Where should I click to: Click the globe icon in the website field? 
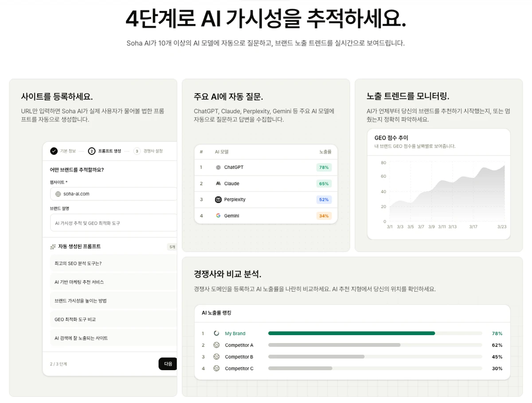click(x=58, y=194)
